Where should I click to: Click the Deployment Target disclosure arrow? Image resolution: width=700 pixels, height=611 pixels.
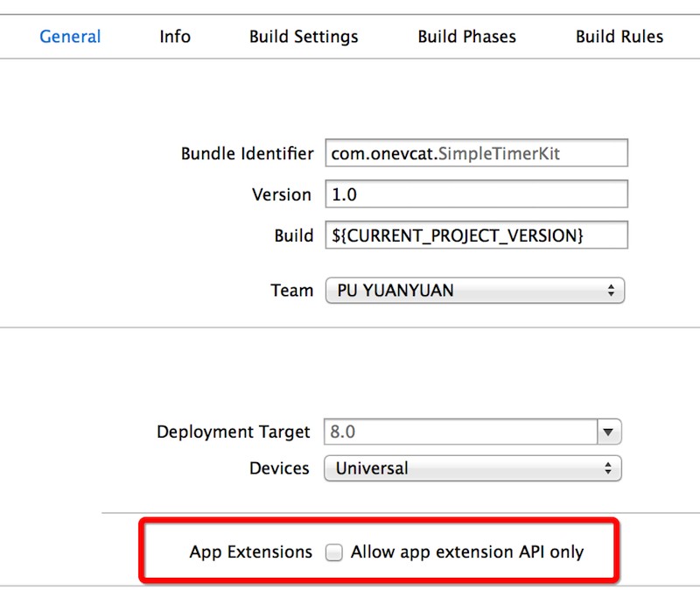608,431
